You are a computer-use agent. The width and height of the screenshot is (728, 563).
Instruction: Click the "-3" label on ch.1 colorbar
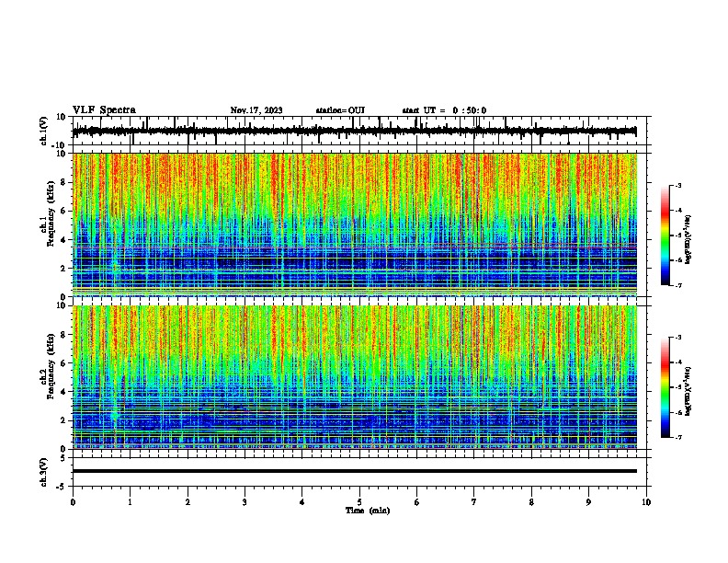pyautogui.click(x=677, y=185)
